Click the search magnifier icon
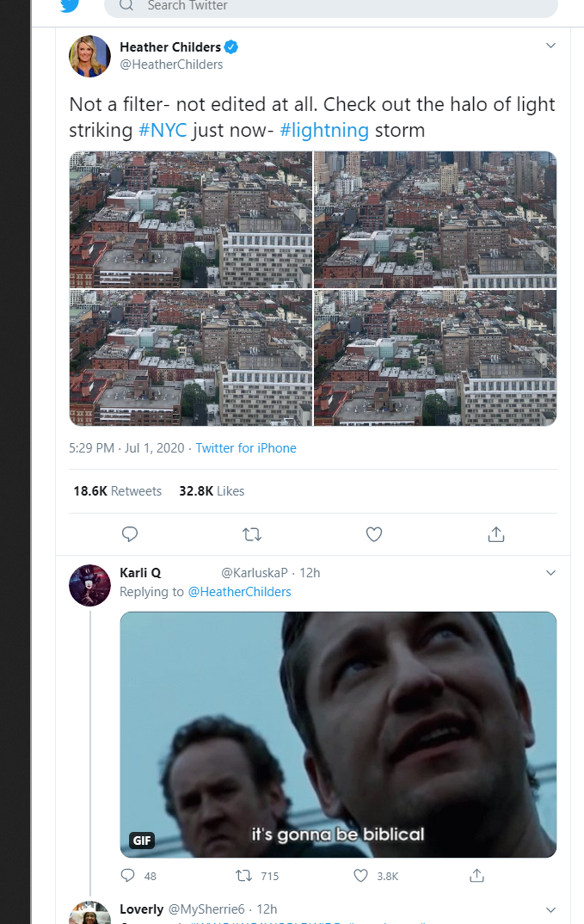 126,5
